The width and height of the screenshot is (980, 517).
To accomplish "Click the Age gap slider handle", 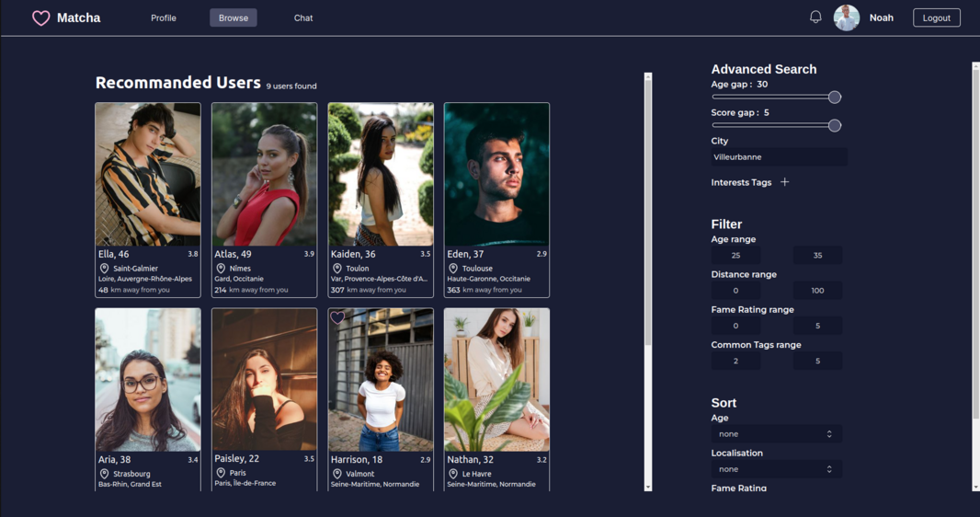I will tap(835, 98).
